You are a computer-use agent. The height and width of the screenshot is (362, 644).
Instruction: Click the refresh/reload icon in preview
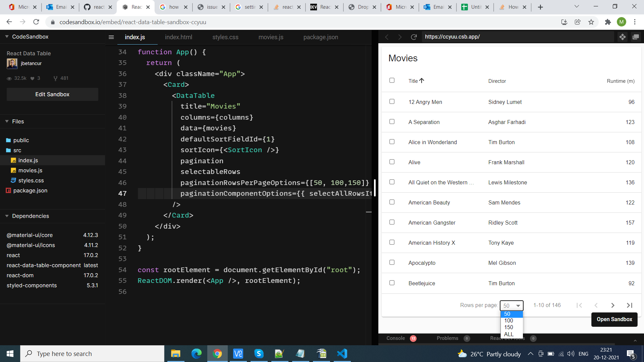414,37
